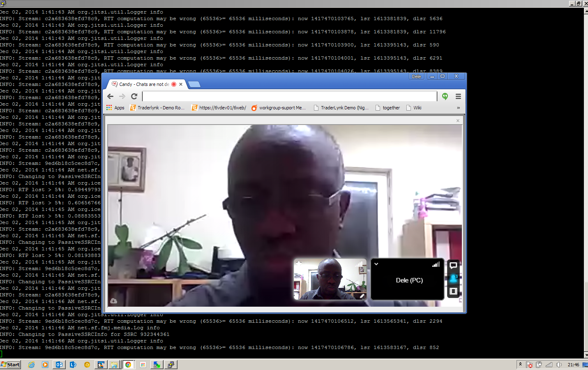
Task: Click Chrome's forward navigation arrow
Action: click(122, 96)
